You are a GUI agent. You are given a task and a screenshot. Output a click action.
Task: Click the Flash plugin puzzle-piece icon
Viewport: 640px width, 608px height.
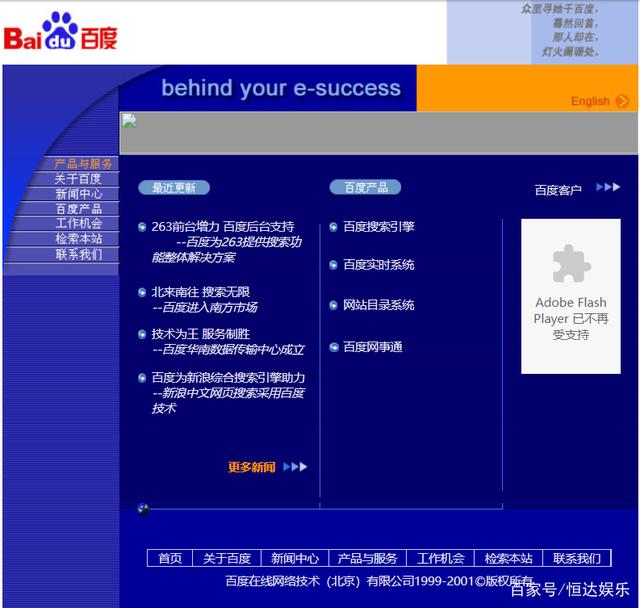point(571,264)
